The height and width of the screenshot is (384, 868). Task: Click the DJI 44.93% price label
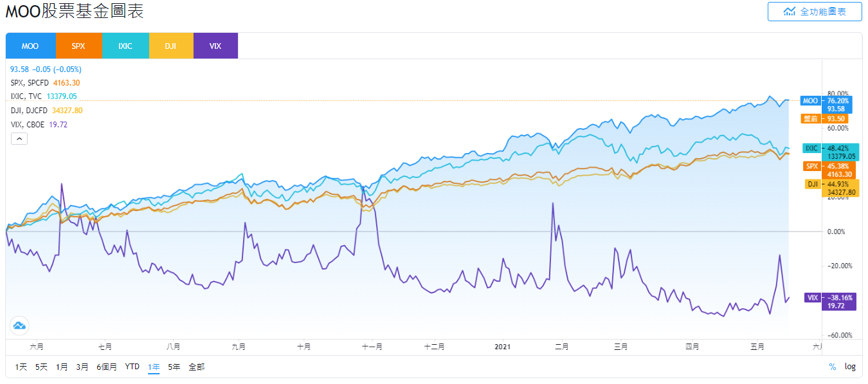(832, 188)
